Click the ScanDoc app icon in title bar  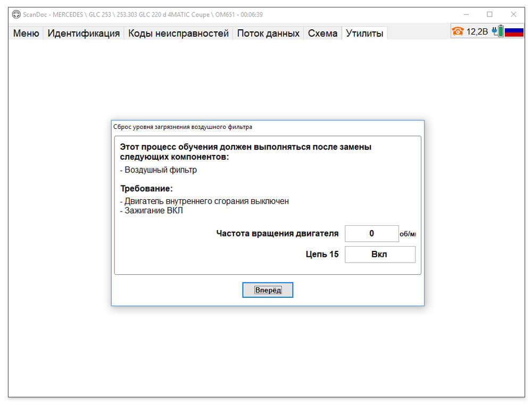pos(16,14)
